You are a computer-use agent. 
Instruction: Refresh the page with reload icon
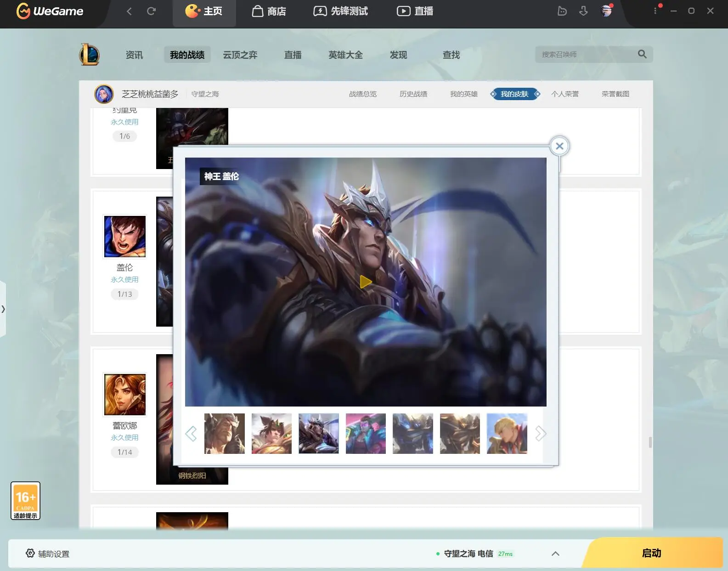coord(151,11)
